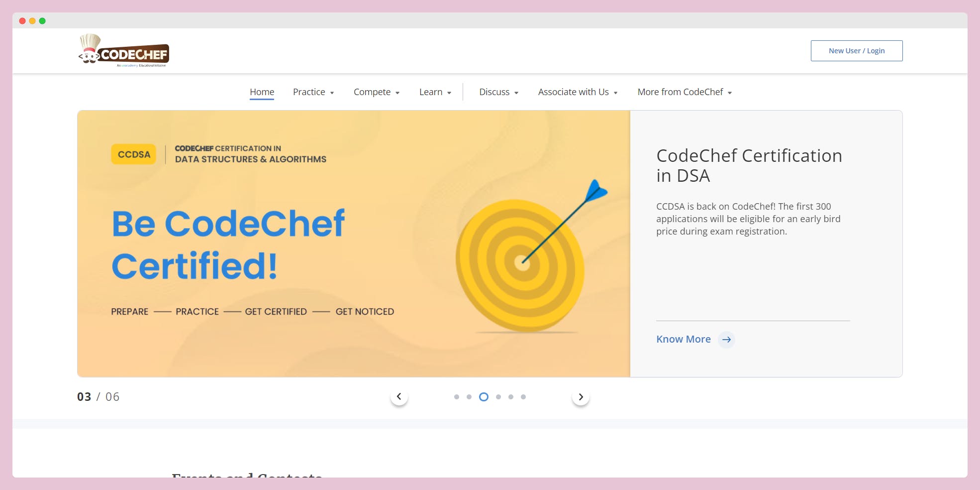Select the first carousel dot
Image resolution: width=980 pixels, height=490 pixels.
coord(457,397)
